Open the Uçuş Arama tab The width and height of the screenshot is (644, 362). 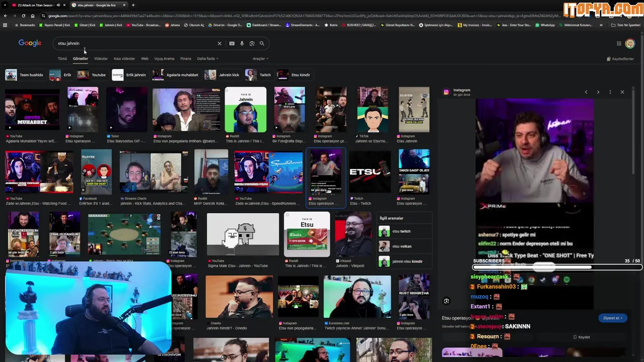point(165,59)
